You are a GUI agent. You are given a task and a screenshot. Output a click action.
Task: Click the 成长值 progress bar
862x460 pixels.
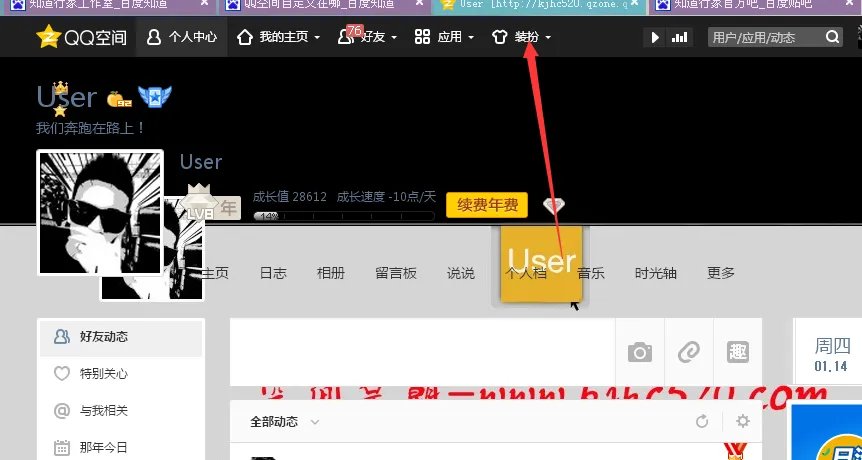pyautogui.click(x=344, y=216)
